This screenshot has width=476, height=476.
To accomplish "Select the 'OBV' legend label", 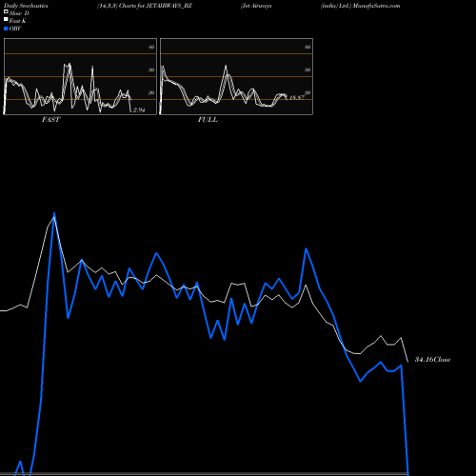I will [x=15, y=29].
